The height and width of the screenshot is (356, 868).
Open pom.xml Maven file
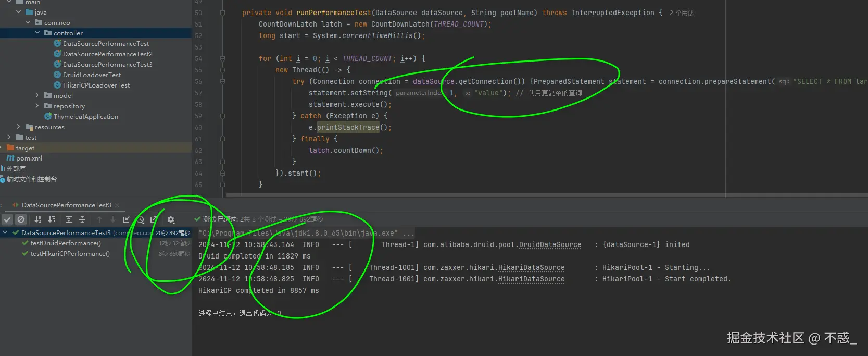(x=29, y=158)
